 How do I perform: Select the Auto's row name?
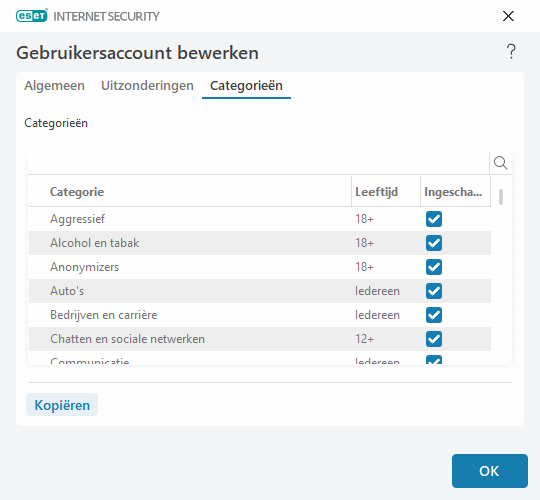(67, 291)
